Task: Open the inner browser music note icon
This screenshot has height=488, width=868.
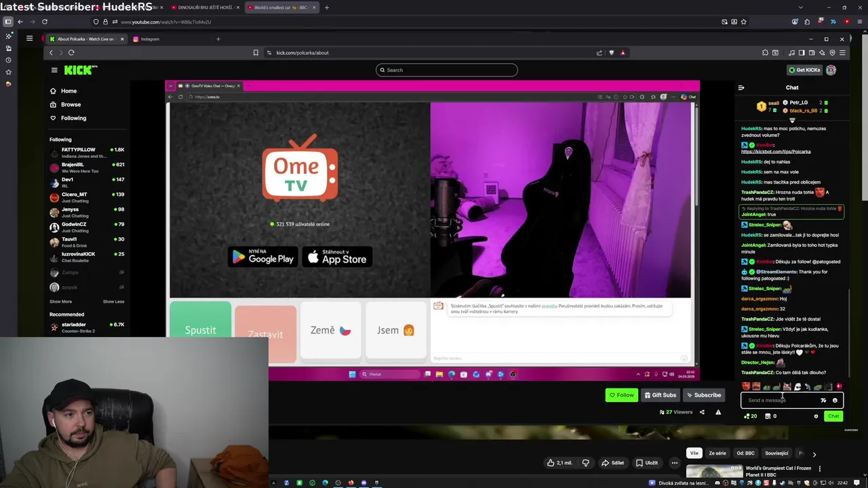Action: click(791, 53)
